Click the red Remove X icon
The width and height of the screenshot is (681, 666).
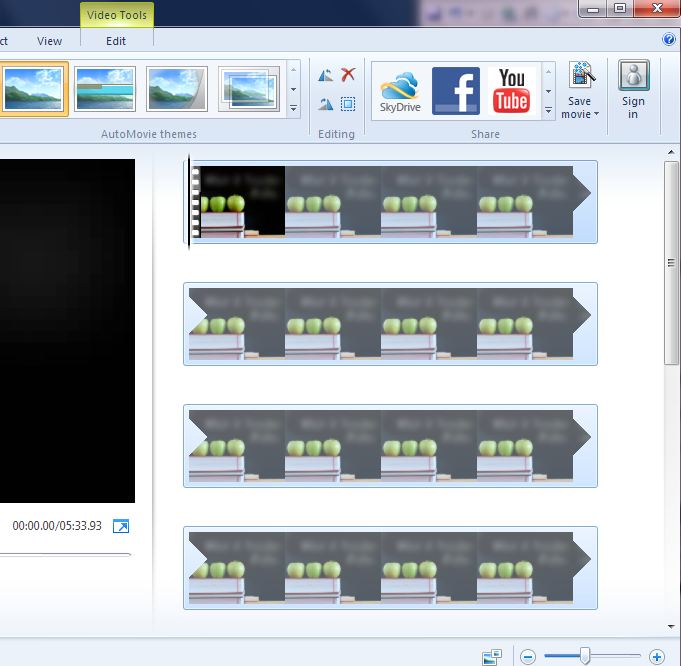pos(348,75)
